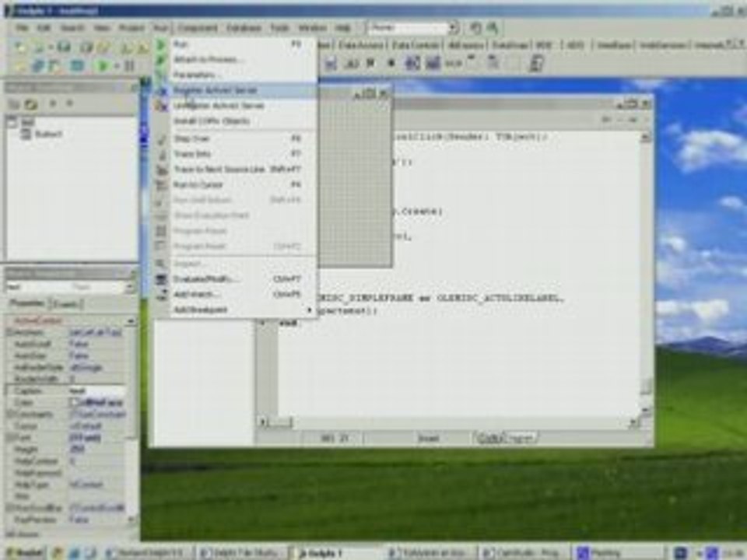Viewport: 747px width, 560px height.
Task: Click the Save toolbar icon
Action: point(64,47)
